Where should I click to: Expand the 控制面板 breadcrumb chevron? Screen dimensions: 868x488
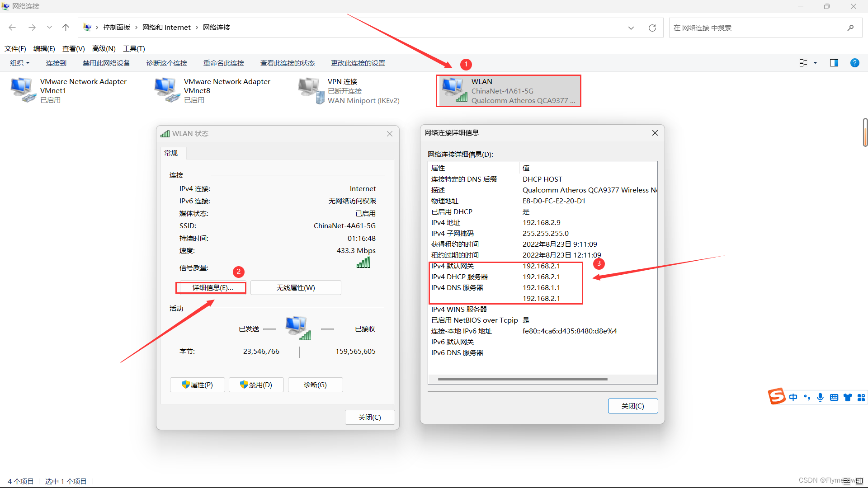[136, 28]
